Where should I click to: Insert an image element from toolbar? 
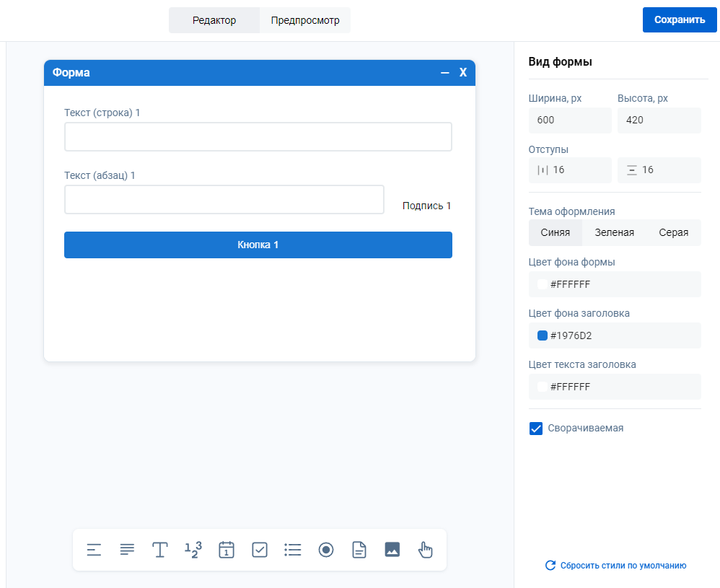pyautogui.click(x=392, y=550)
